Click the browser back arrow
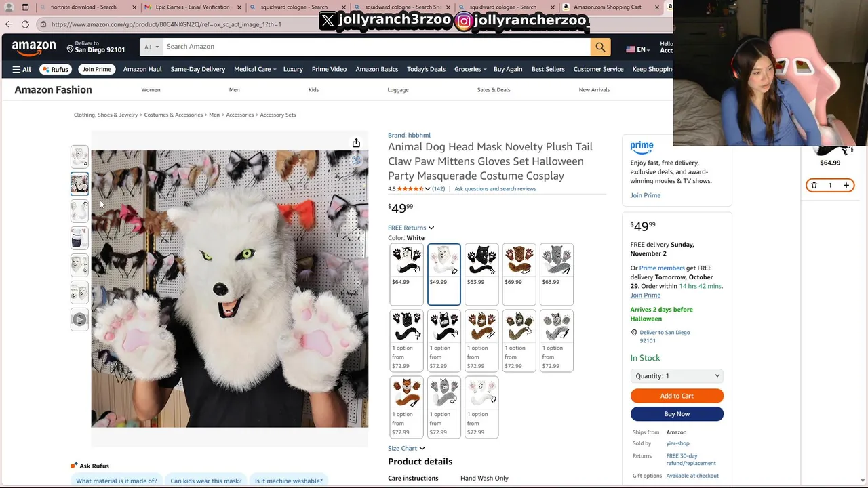This screenshot has width=868, height=488. pyautogui.click(x=9, y=24)
